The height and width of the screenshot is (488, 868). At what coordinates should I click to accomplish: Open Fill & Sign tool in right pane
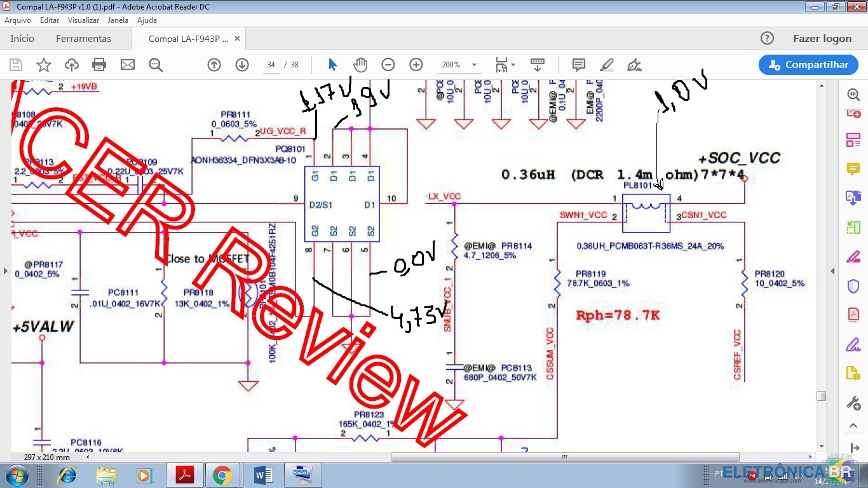pos(853,345)
